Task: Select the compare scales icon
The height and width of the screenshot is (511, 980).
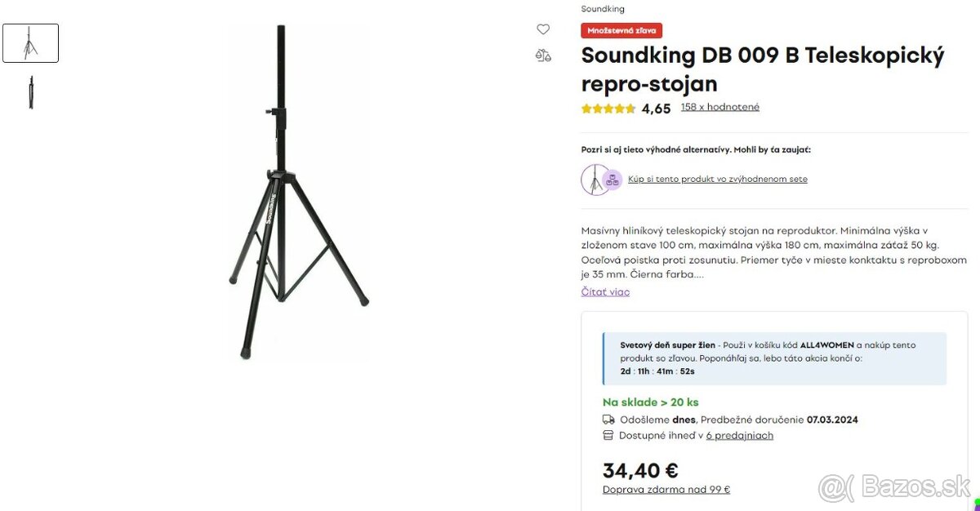Action: [x=542, y=55]
